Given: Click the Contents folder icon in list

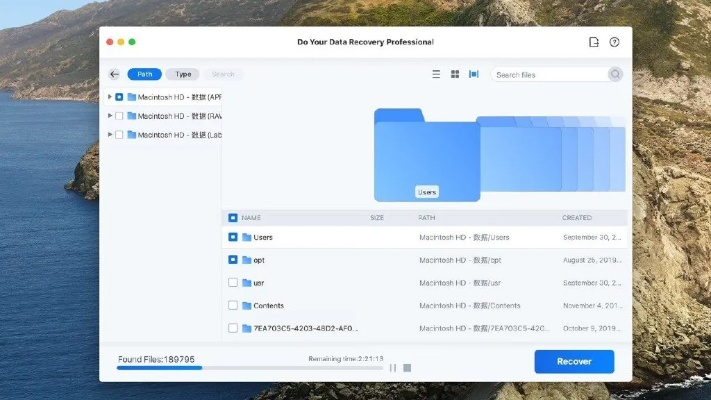Looking at the screenshot, I should (247, 305).
